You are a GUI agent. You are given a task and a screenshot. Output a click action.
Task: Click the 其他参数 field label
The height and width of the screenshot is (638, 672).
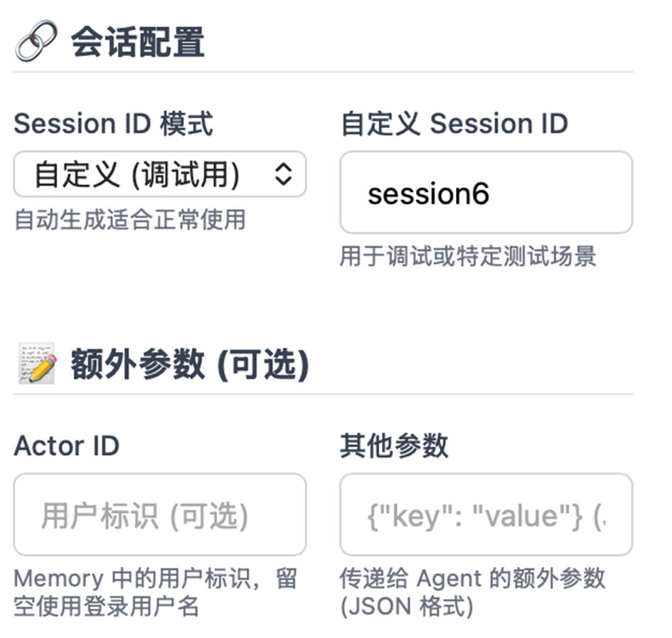pos(394,446)
